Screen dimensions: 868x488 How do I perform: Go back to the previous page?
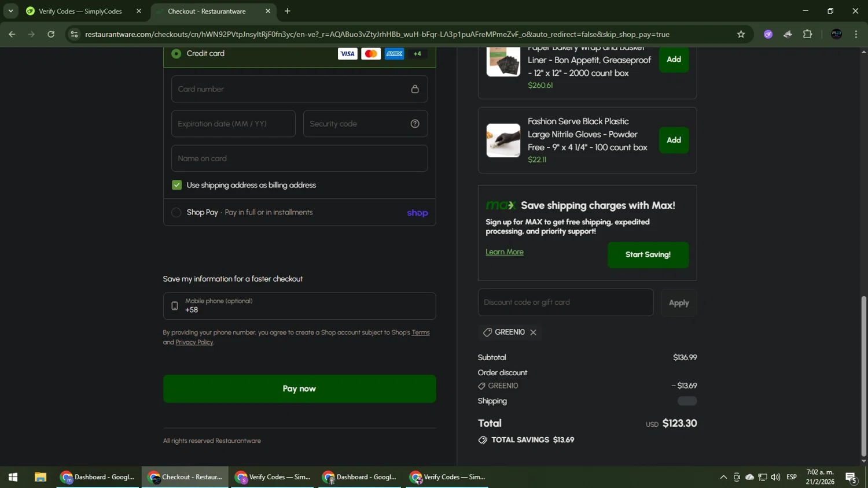(12, 34)
